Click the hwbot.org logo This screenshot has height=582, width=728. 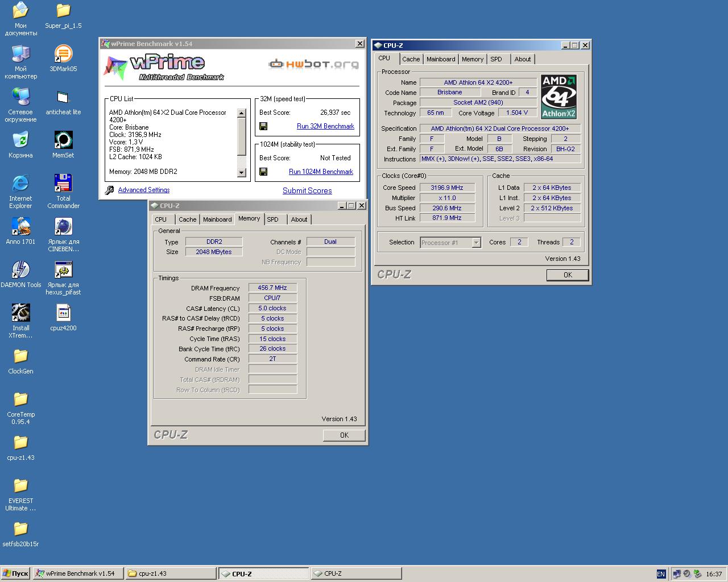pyautogui.click(x=313, y=64)
